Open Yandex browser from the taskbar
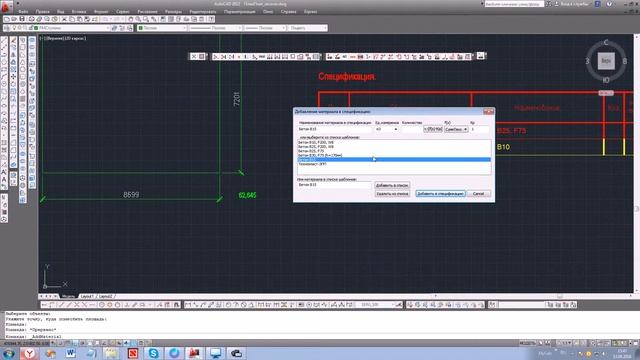 [29, 353]
